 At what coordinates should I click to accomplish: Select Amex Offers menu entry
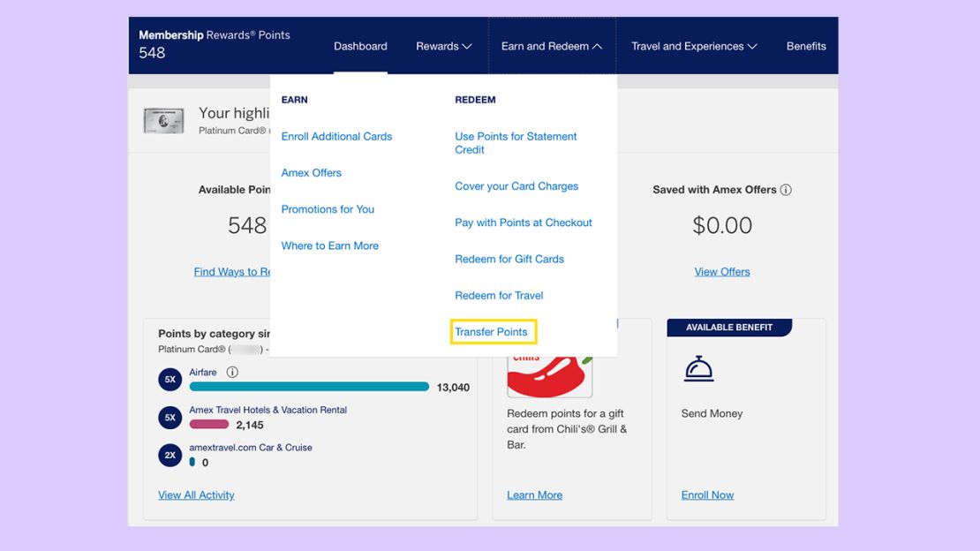[x=312, y=172]
